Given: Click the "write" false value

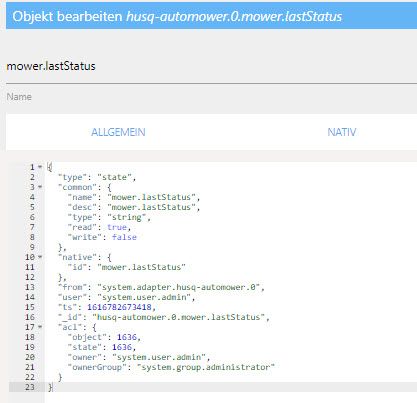Looking at the screenshot, I should pyautogui.click(x=124, y=237).
